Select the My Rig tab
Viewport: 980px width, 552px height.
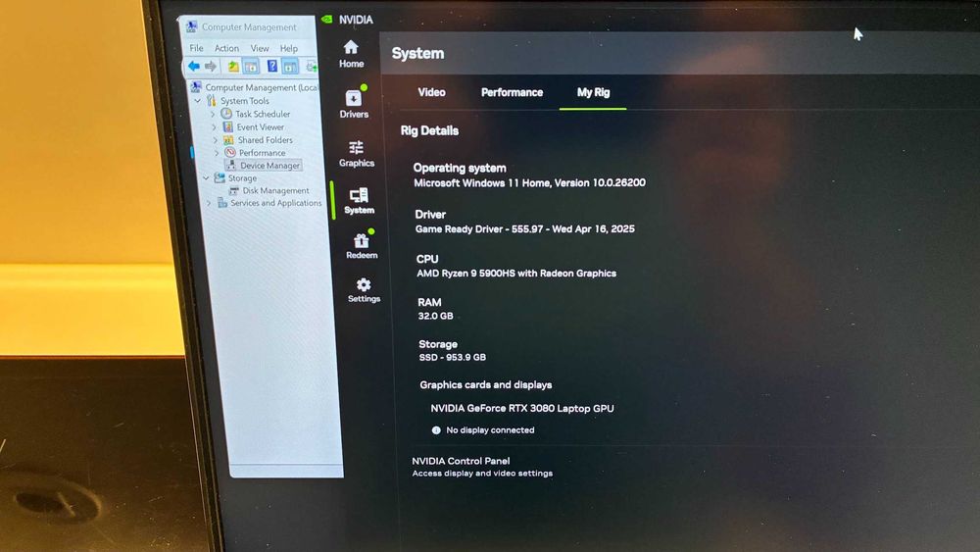[x=593, y=92]
